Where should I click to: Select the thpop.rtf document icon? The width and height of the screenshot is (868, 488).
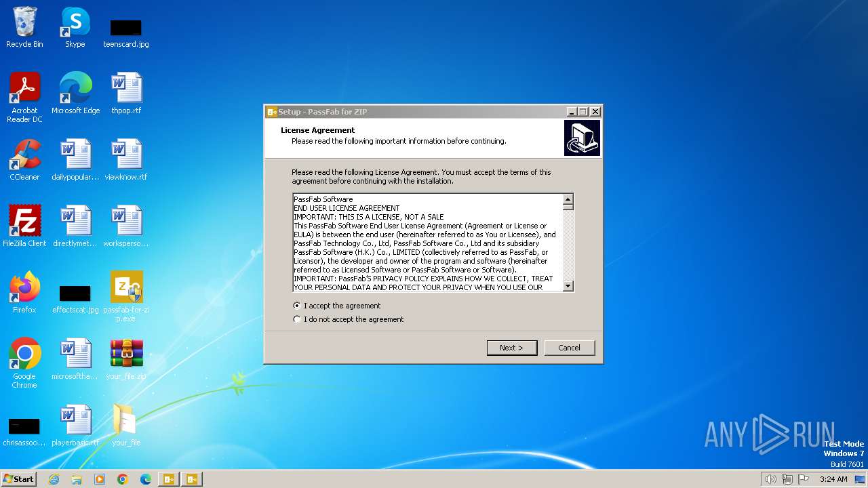coord(126,94)
